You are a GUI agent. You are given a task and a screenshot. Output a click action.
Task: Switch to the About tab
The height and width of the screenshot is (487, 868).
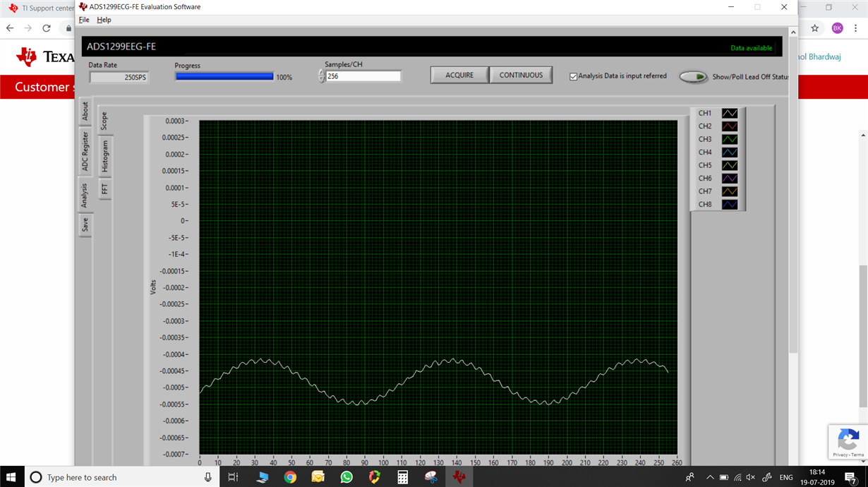pos(85,111)
